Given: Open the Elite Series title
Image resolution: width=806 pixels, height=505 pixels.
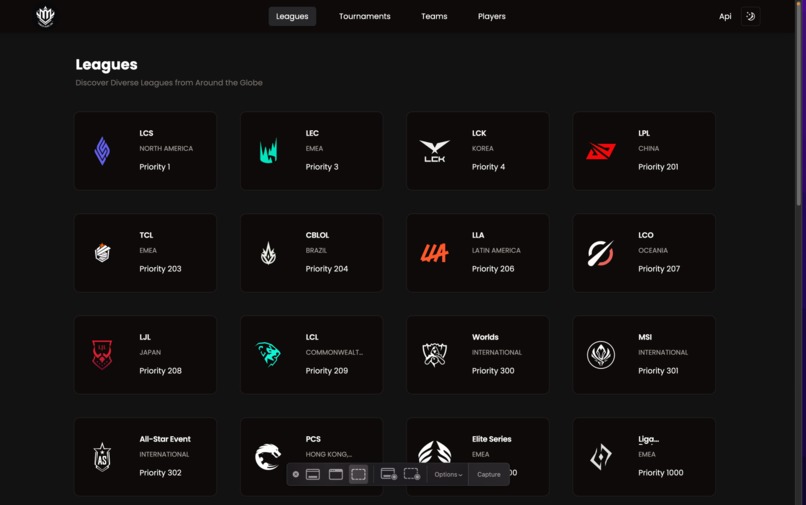Looking at the screenshot, I should [491, 439].
